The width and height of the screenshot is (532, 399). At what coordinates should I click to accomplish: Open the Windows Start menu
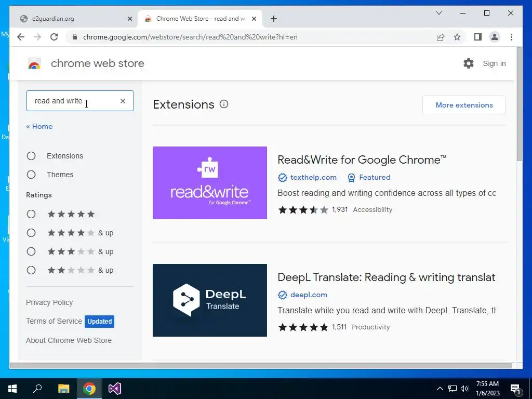[x=12, y=389]
